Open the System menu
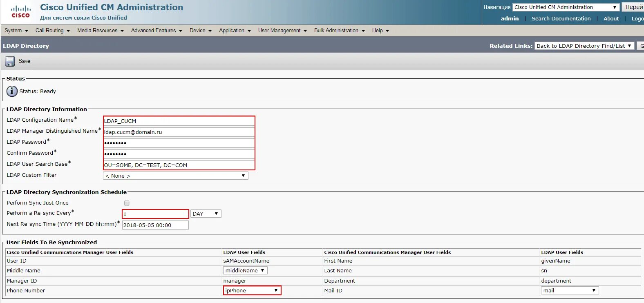The image size is (644, 303). pyautogui.click(x=16, y=31)
